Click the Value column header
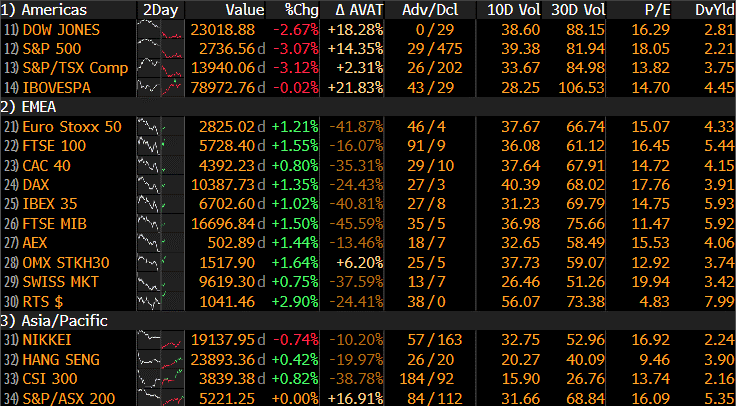Image resolution: width=736 pixels, height=406 pixels. point(245,10)
